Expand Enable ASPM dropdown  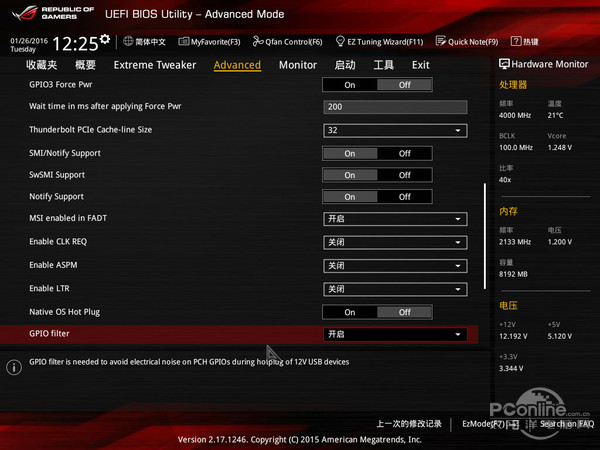(x=395, y=266)
